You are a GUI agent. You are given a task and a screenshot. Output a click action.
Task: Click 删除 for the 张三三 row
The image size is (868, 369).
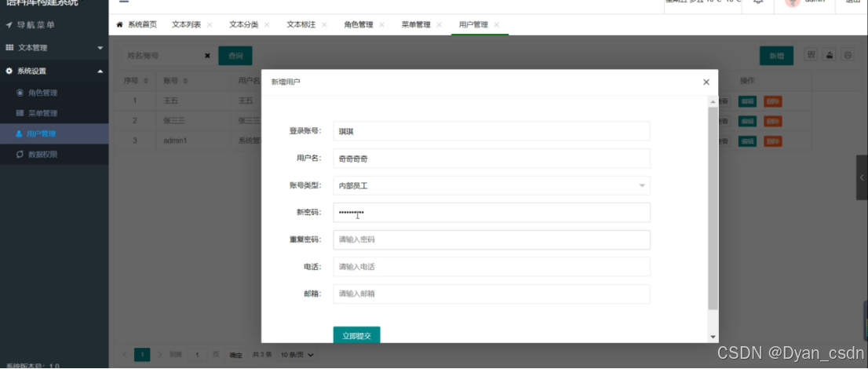pyautogui.click(x=773, y=122)
